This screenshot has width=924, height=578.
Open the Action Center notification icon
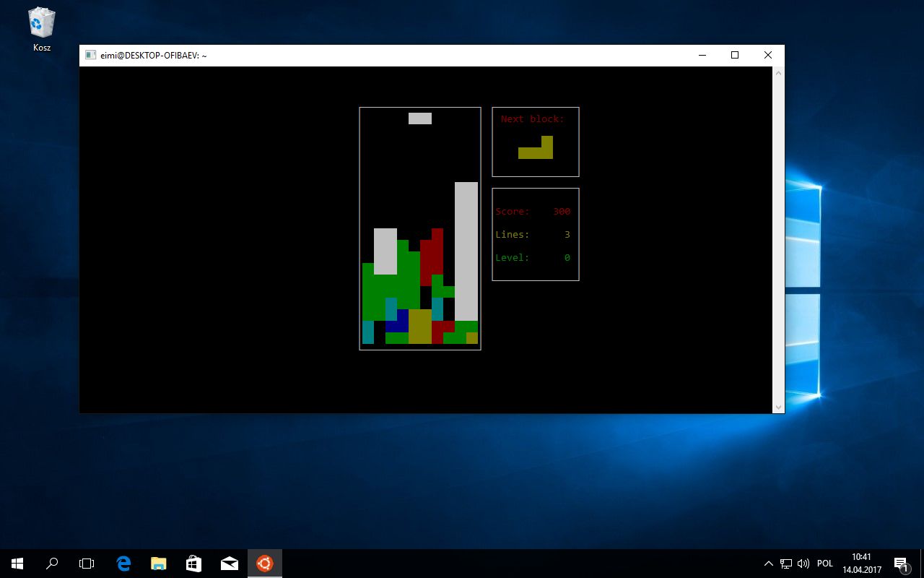pos(901,564)
